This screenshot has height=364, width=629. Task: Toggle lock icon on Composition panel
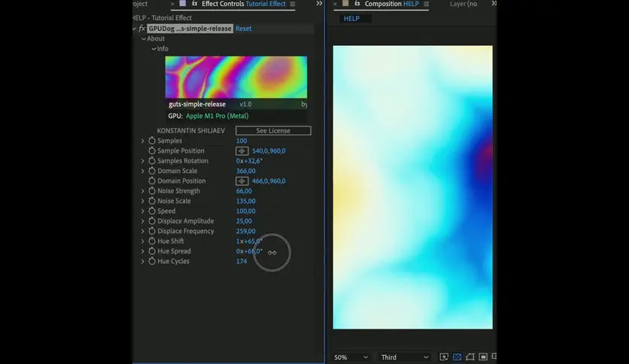[x=357, y=3]
